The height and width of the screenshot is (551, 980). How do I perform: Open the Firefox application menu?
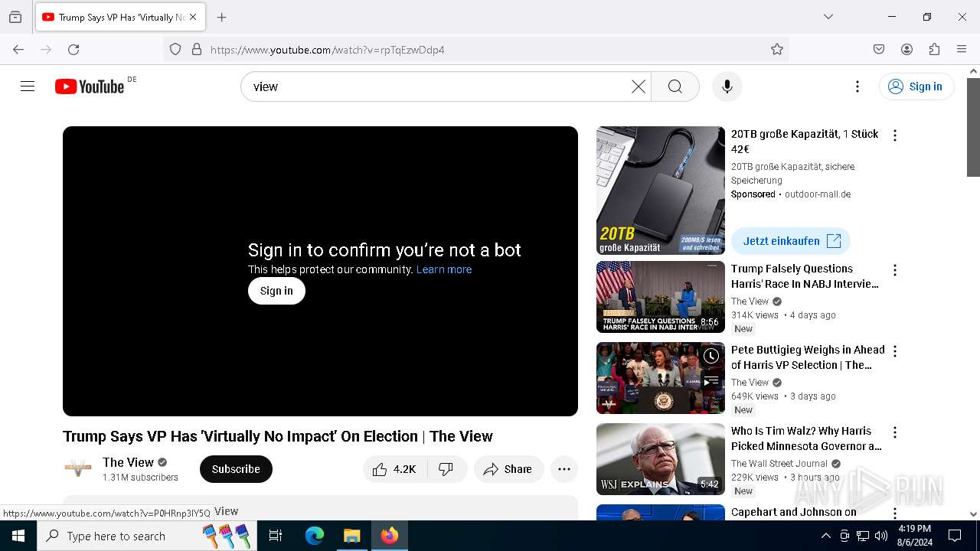[962, 49]
